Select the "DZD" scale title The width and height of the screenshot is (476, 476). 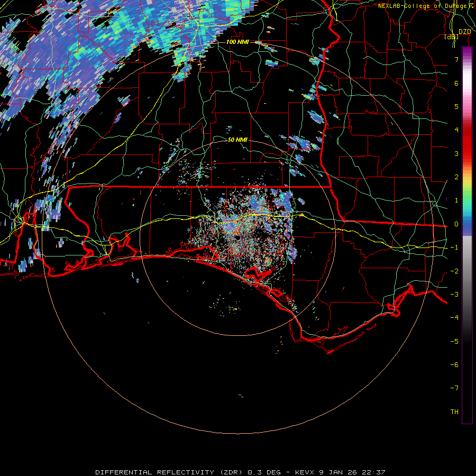point(465,32)
